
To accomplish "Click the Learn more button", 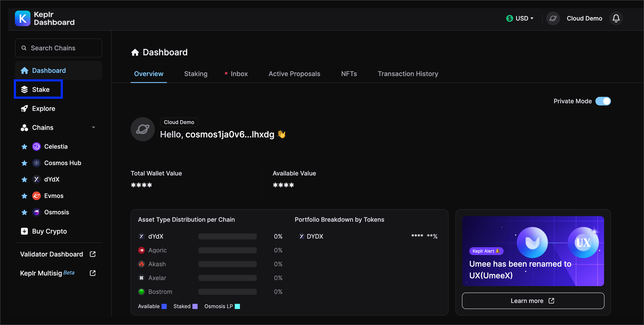I will point(533,301).
